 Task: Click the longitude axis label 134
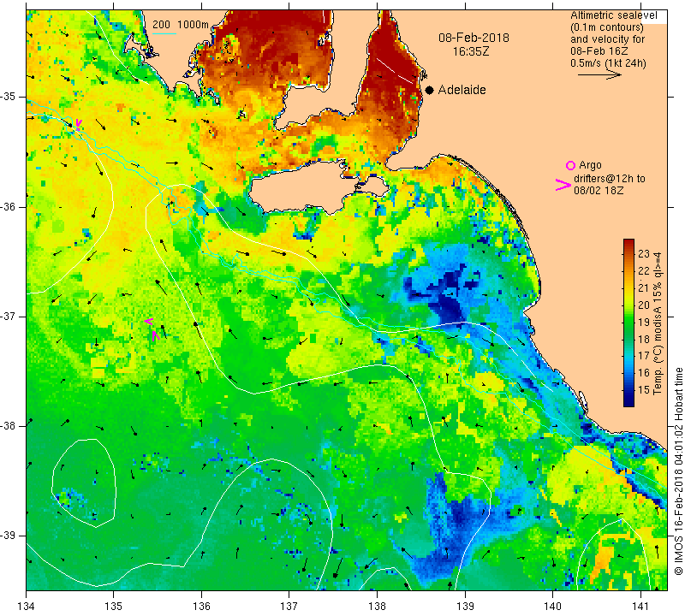pyautogui.click(x=27, y=607)
